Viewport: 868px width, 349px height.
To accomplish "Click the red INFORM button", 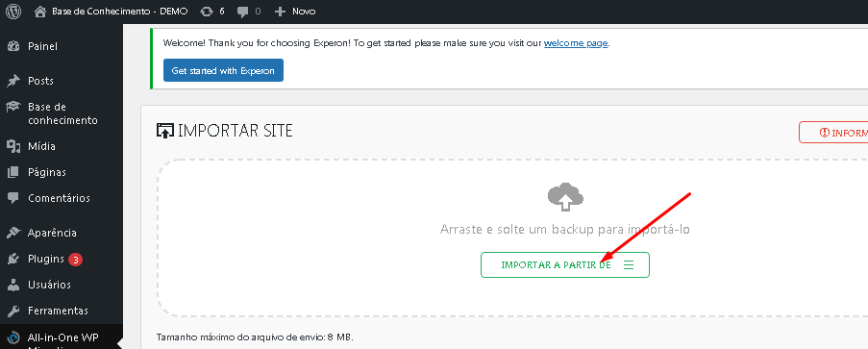I will point(833,133).
